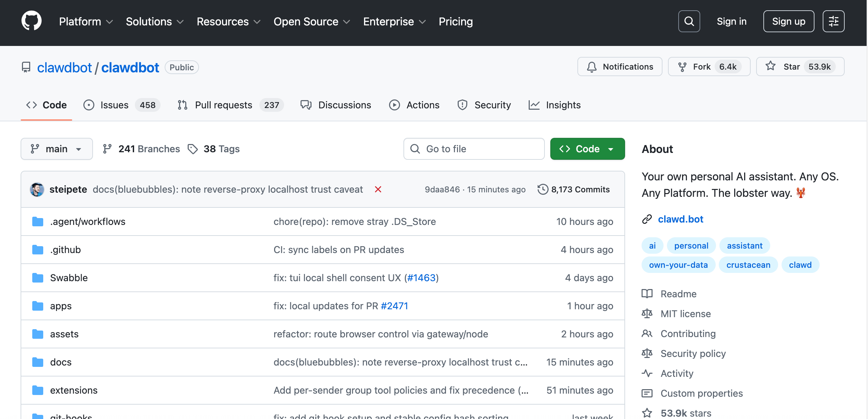Screen dimensions: 868x419
Task: Click the red X commit status indicator
Action: point(378,189)
